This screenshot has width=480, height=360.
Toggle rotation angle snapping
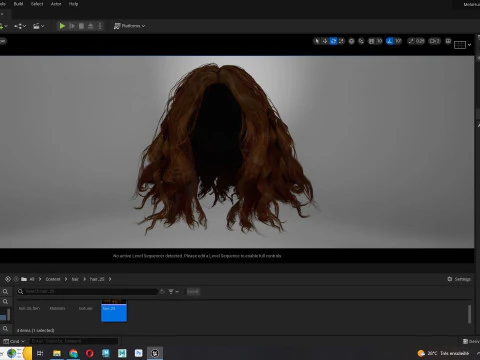tap(389, 41)
